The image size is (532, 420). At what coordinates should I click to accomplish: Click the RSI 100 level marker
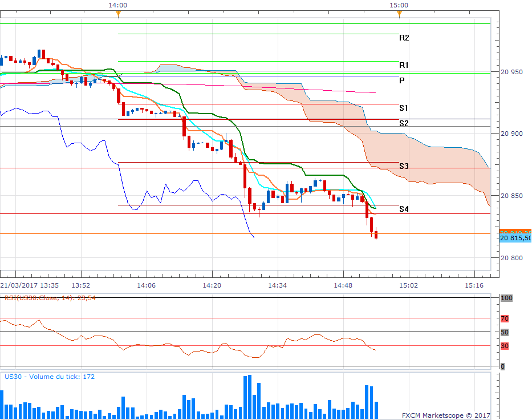(x=506, y=298)
